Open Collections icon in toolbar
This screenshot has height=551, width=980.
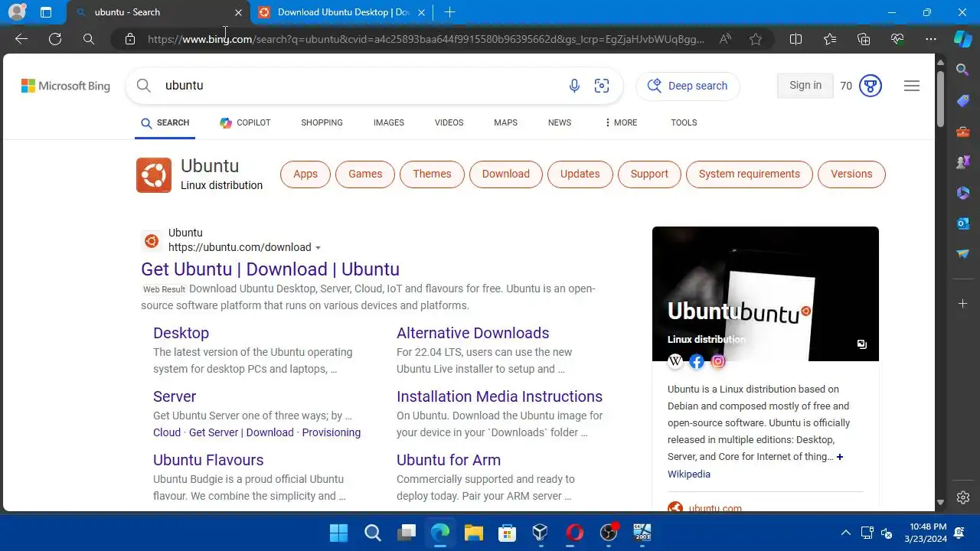coord(864,39)
